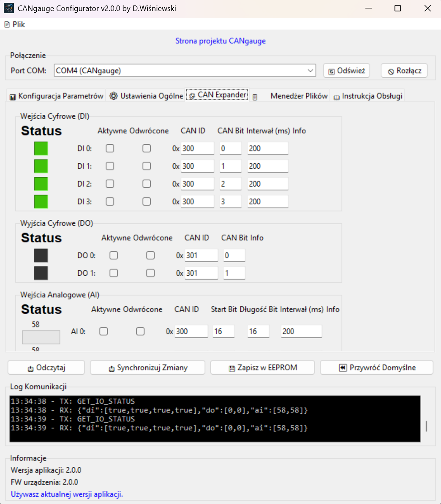Open the Instrukcja Obsługi tab
This screenshot has height=504, width=441.
pos(367,96)
